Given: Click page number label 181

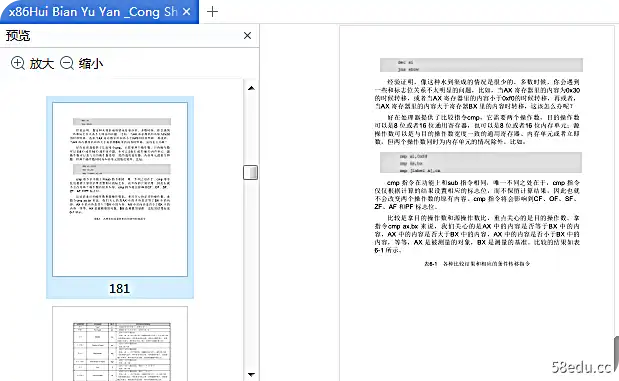Looking at the screenshot, I should pos(120,289).
